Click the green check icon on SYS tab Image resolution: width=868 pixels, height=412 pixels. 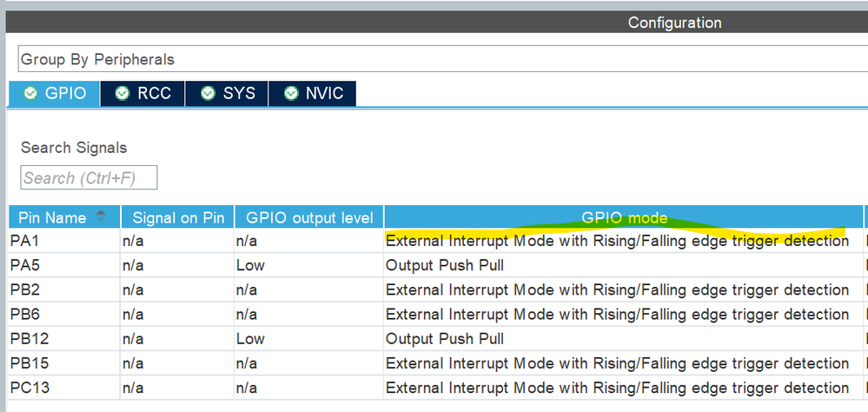pyautogui.click(x=209, y=93)
